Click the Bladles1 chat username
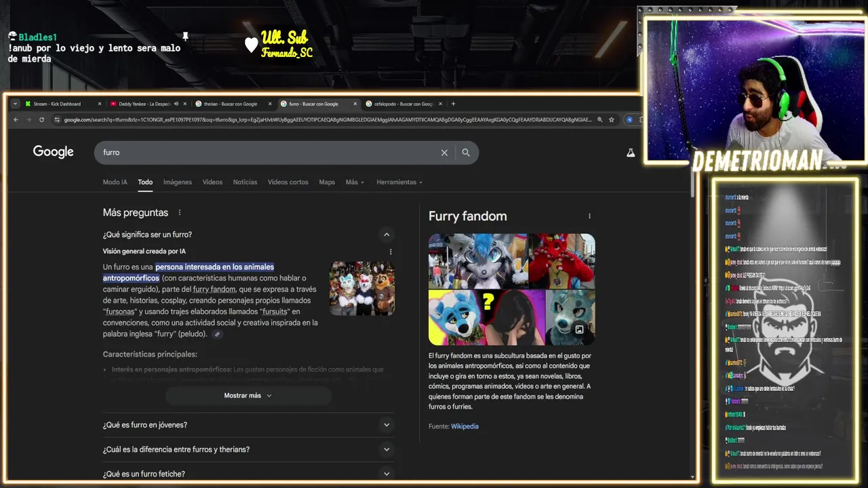The image size is (868, 488). pos(37,37)
